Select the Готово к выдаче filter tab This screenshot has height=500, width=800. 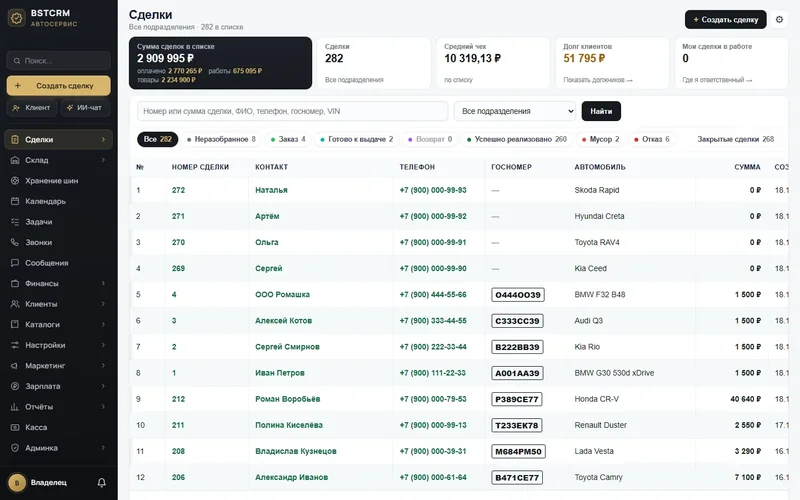(356, 139)
